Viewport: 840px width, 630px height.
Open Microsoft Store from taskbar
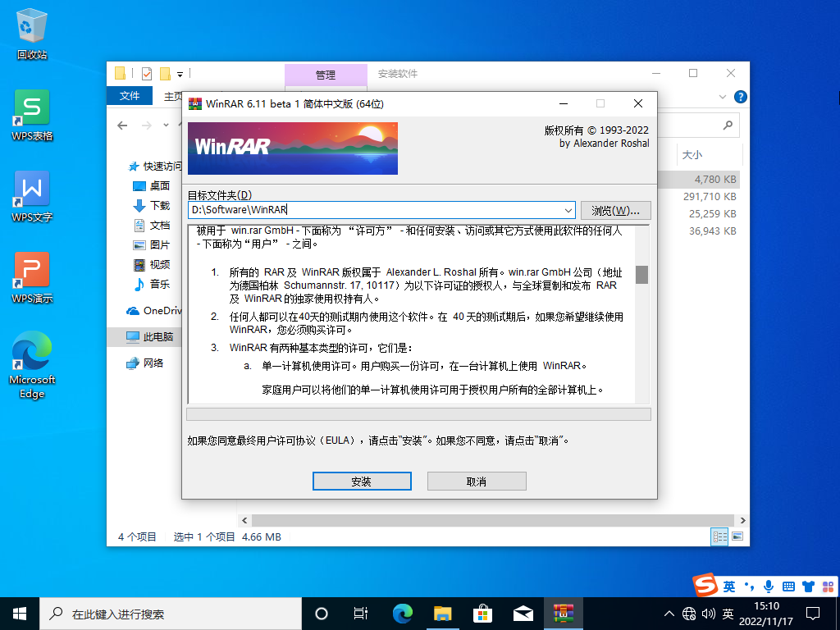click(482, 614)
